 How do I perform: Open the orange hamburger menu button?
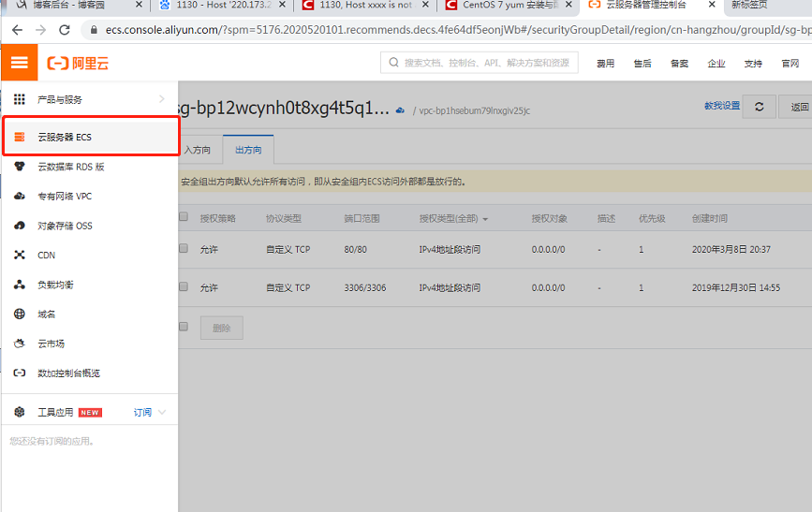[19, 63]
